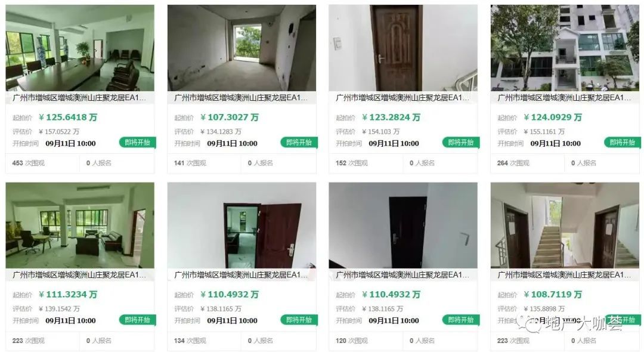
Task: Open the dark closed door photo in bottom row
Action: (x=403, y=225)
